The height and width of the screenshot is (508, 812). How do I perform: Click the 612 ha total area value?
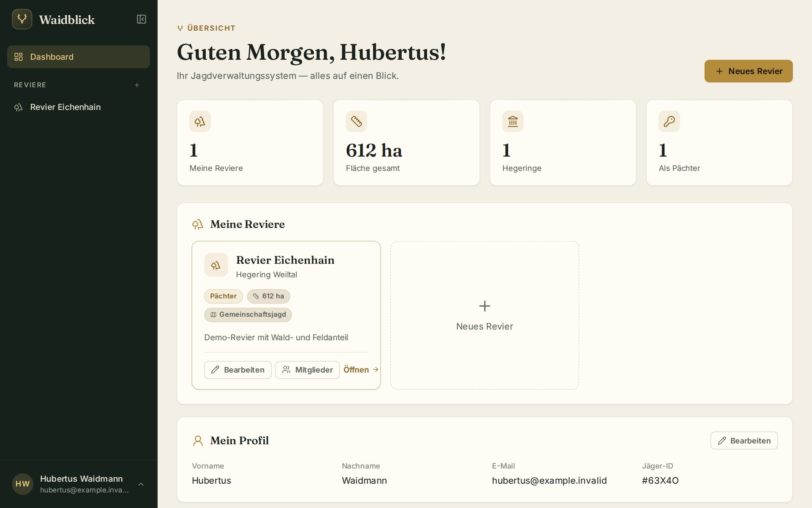click(374, 150)
